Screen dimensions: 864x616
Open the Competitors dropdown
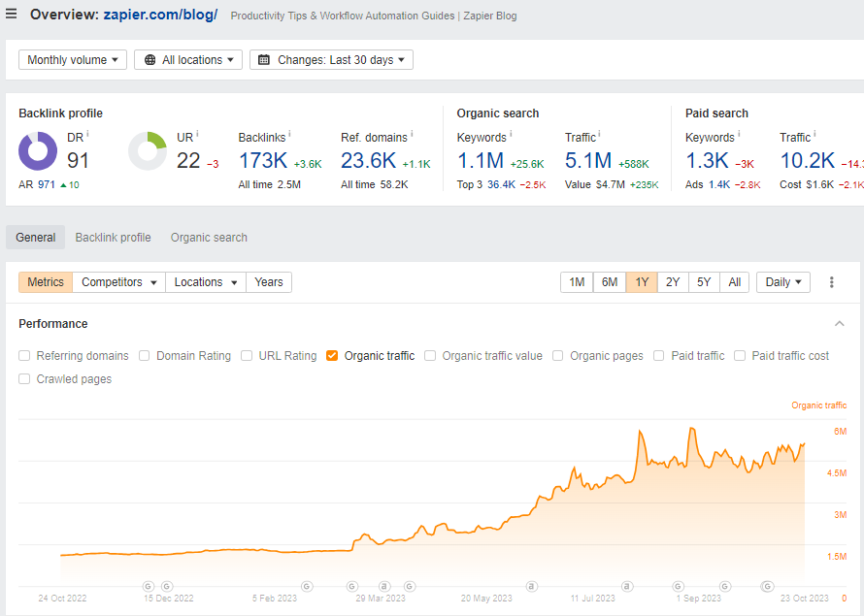(x=119, y=282)
